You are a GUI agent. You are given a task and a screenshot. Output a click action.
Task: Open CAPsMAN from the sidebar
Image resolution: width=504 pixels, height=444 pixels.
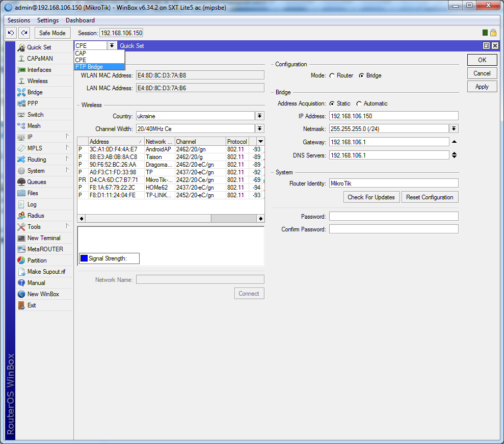(x=40, y=59)
